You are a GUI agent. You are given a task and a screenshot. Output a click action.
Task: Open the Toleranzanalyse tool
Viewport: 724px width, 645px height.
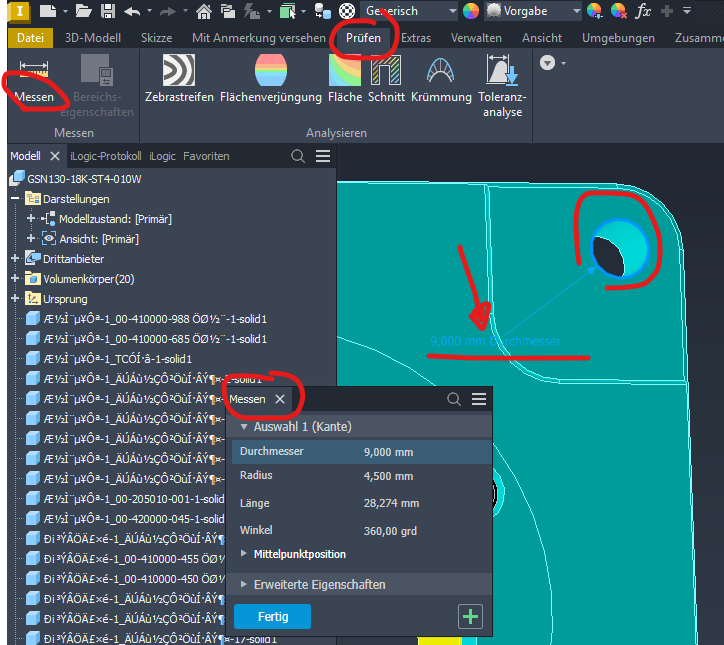pos(502,86)
